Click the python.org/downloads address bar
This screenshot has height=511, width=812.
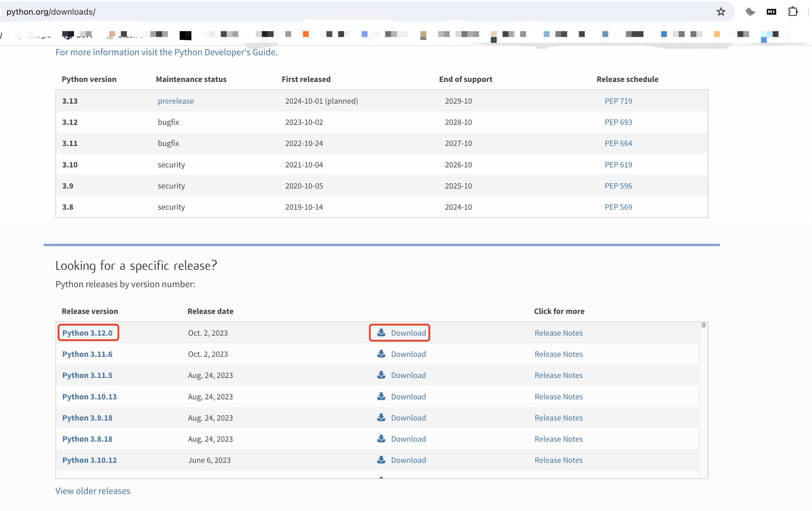pos(202,12)
